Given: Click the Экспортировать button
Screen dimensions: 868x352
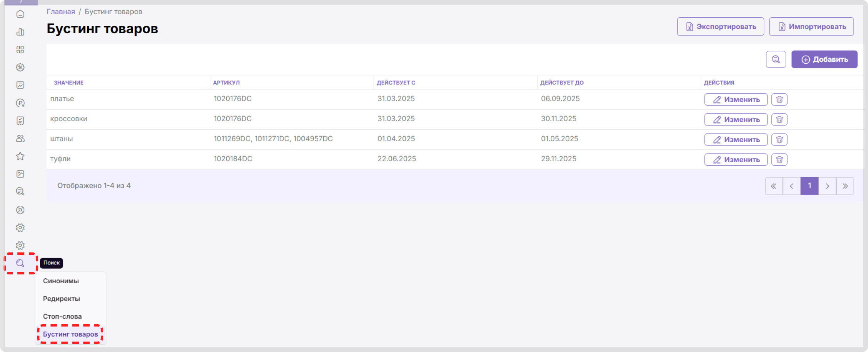Looking at the screenshot, I should pyautogui.click(x=720, y=27).
